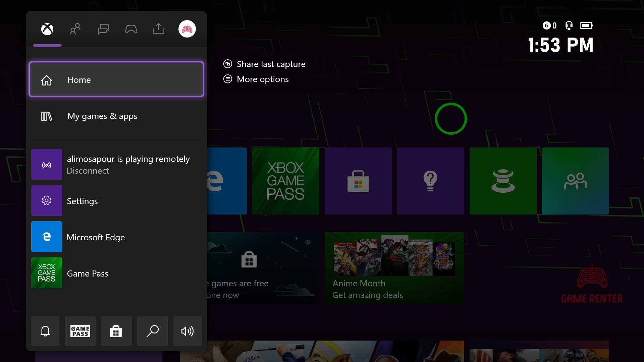Screen dimensions: 644x362
Task: Open the Parties & chats tab
Action: [x=103, y=29]
